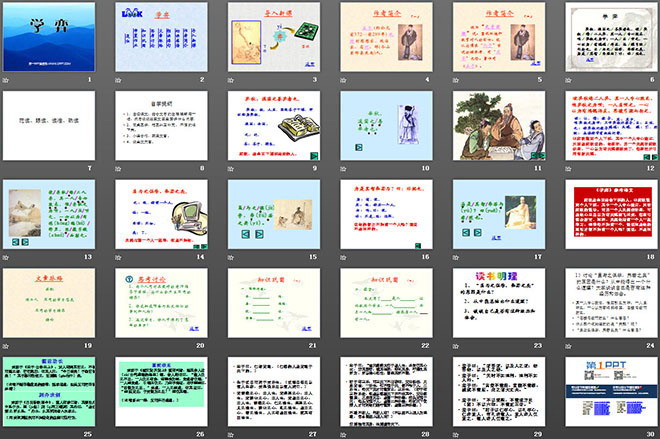Select slide 10 light blue scholar thumbnail

click(x=386, y=126)
